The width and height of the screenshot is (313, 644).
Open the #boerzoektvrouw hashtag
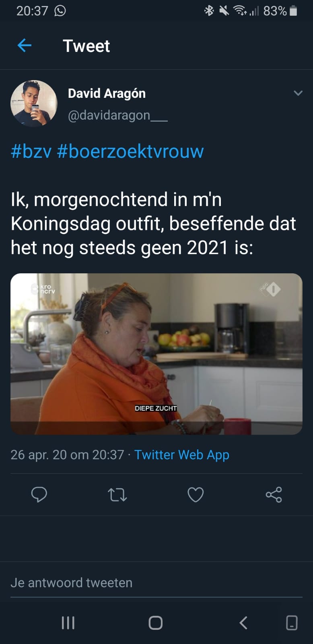coord(130,151)
